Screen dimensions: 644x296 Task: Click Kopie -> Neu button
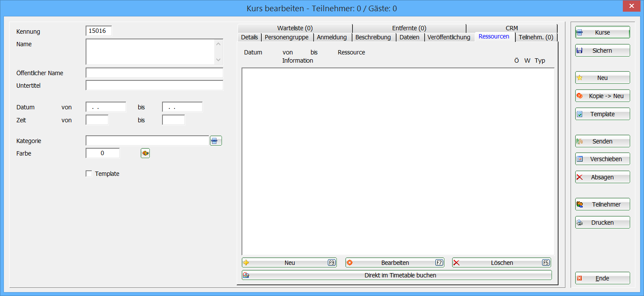pos(602,96)
